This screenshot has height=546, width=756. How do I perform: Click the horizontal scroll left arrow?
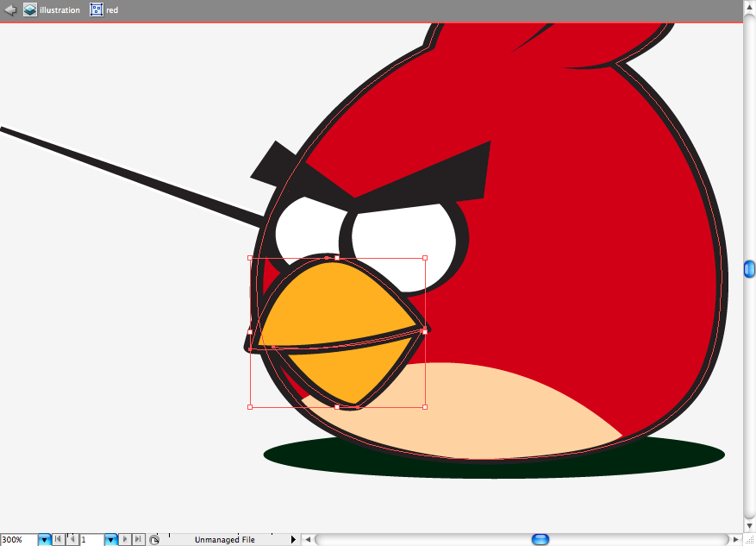(308, 539)
